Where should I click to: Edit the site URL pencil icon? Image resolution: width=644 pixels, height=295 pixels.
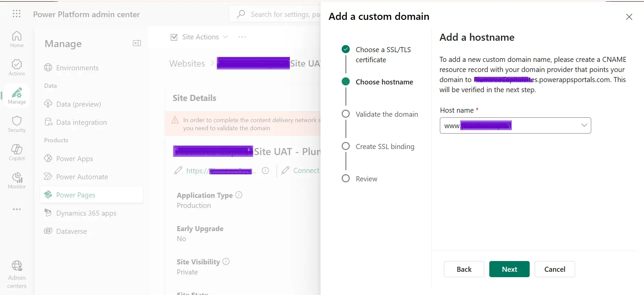click(178, 171)
